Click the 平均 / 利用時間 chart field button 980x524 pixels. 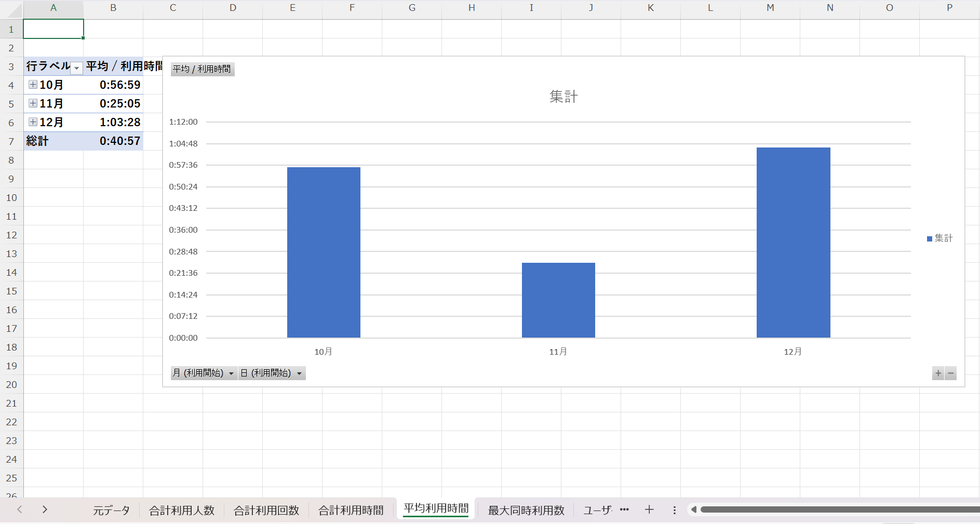coord(202,69)
